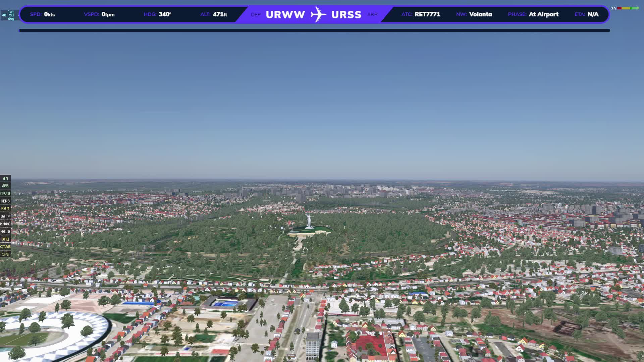Click departure airport code URWW
The height and width of the screenshot is (362, 644).
point(285,15)
